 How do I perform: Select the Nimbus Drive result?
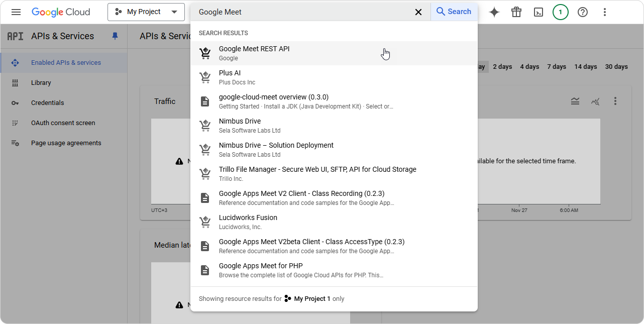334,126
